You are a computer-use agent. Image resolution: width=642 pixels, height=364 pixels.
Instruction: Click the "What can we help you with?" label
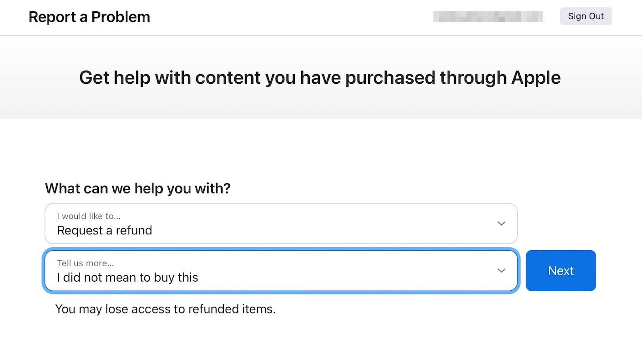[138, 188]
